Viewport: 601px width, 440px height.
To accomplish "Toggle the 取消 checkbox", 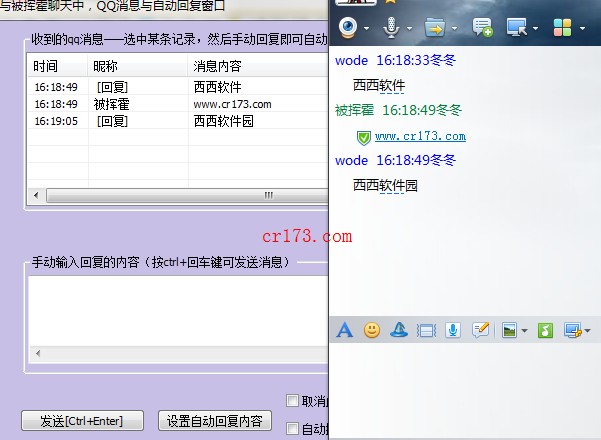I will [292, 401].
